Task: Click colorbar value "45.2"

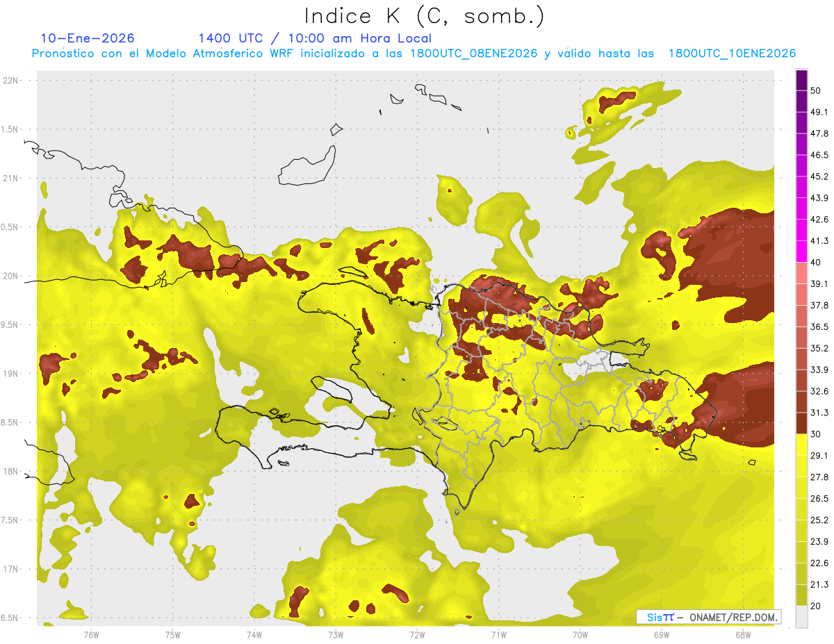Action: [x=819, y=176]
